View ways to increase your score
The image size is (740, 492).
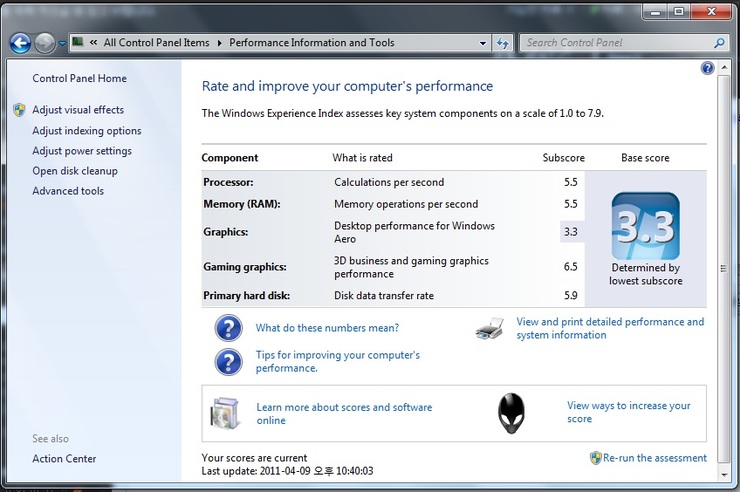click(629, 412)
